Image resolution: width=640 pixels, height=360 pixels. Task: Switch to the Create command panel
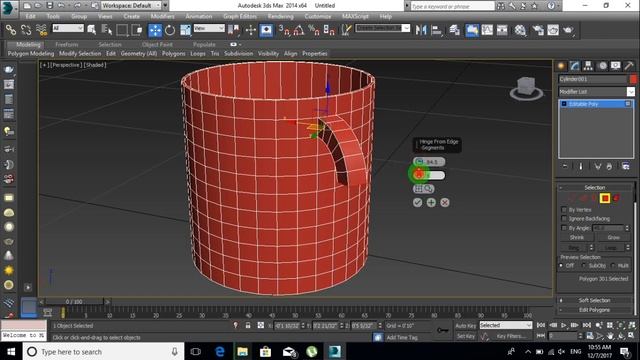coord(561,66)
